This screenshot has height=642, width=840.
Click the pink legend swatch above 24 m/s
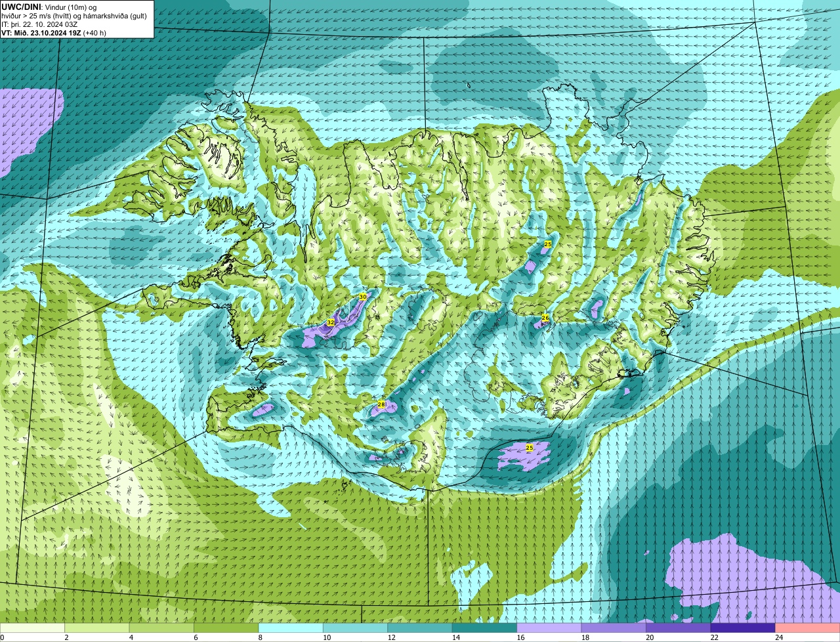click(x=808, y=628)
